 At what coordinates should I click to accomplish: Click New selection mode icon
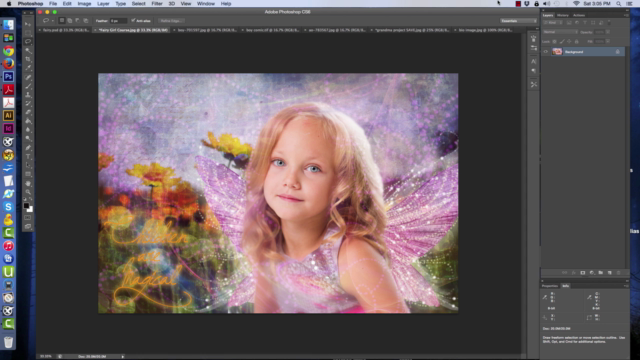(x=62, y=20)
